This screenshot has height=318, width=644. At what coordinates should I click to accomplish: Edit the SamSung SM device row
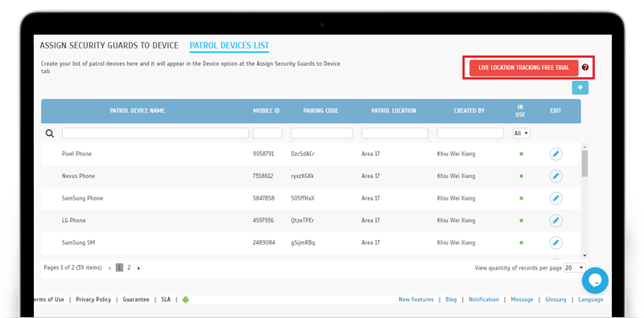pyautogui.click(x=555, y=243)
